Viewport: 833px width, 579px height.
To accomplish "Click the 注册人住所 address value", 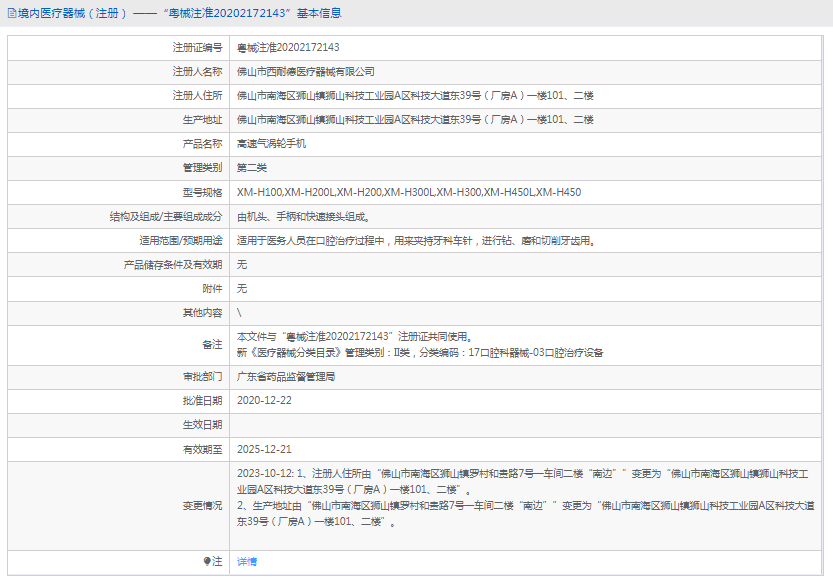I will [x=415, y=96].
